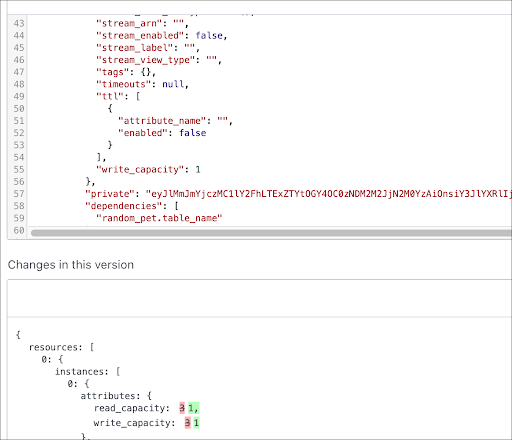
Task: Click the "dependencies" array line
Action: (132, 206)
